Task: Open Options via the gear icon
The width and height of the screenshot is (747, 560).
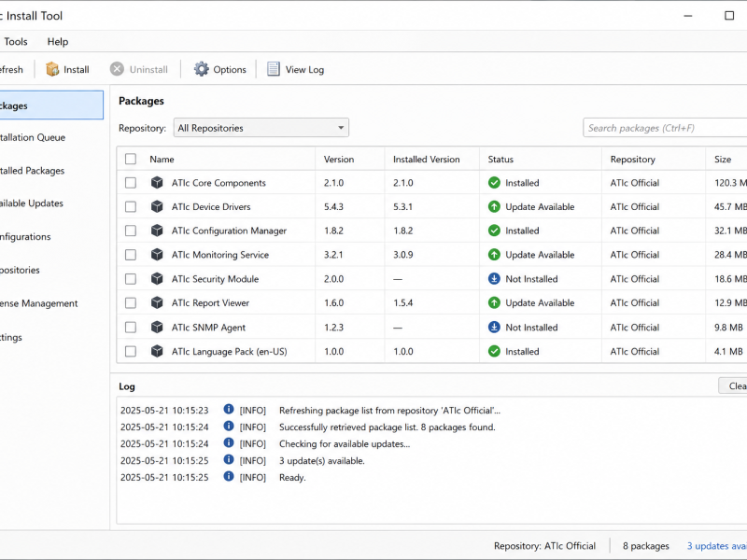Action: pyautogui.click(x=201, y=69)
